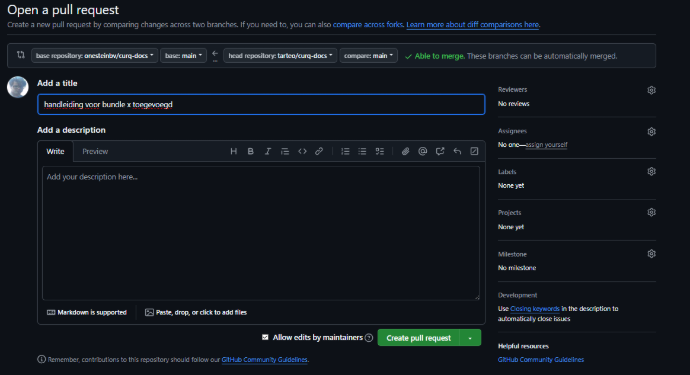The image size is (690, 375).
Task: Insert a heading with the H icon
Action: click(234, 151)
